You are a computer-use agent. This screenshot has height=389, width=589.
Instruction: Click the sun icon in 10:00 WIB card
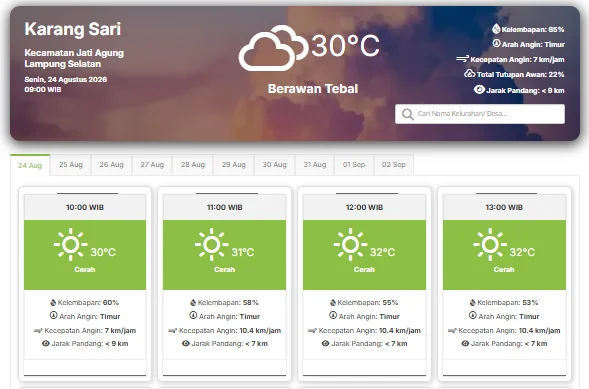(x=70, y=244)
